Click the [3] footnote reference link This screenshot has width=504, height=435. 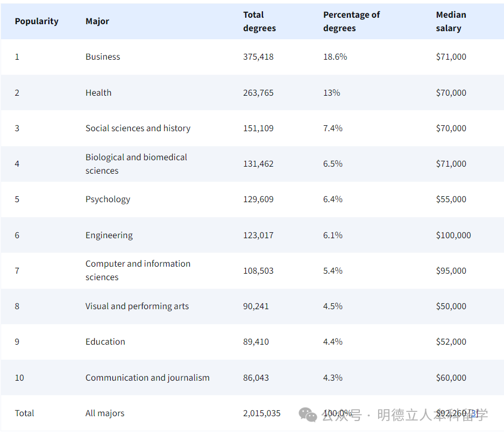pos(473,413)
